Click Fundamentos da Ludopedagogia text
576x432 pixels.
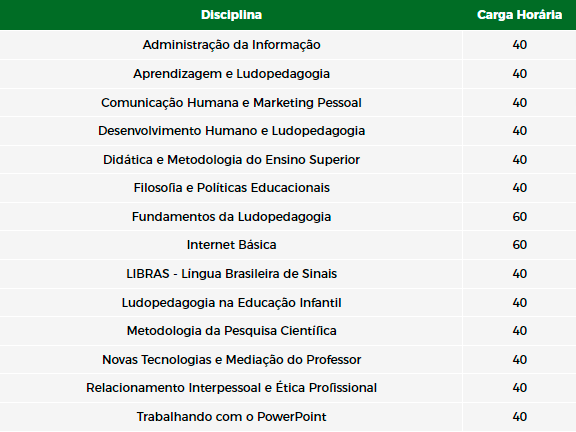pyautogui.click(x=231, y=217)
